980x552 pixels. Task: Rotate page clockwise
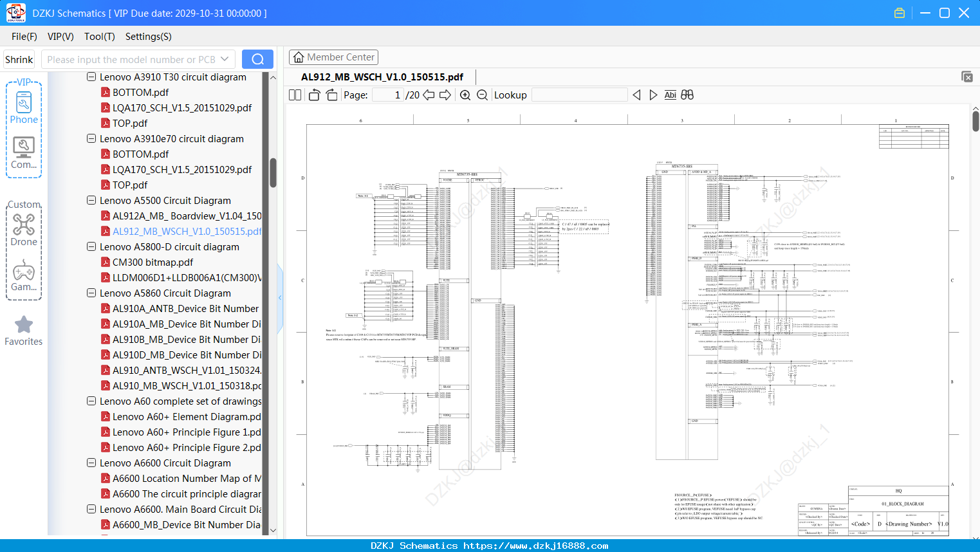pos(331,95)
